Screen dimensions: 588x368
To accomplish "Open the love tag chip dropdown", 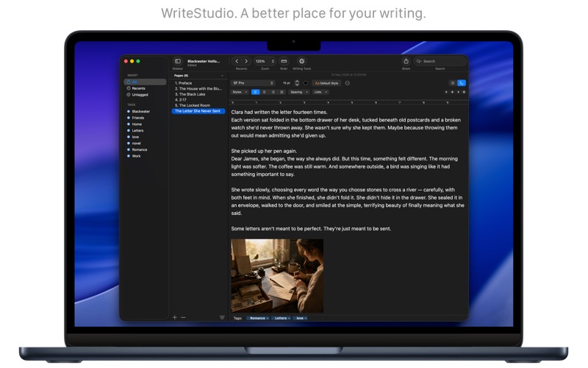I will click(301, 318).
